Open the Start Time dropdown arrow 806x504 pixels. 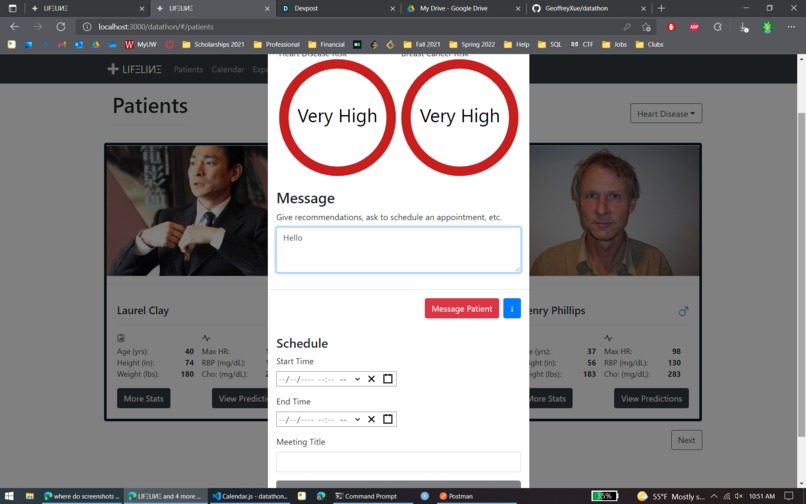tap(357, 379)
